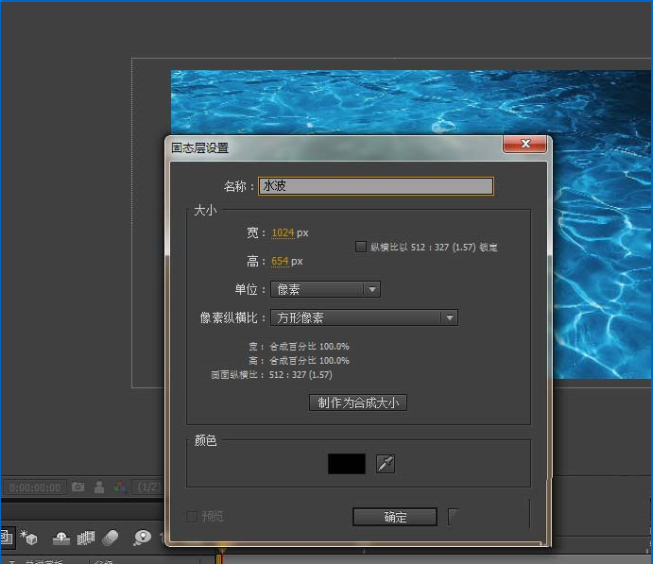Open the (1/2) resolution dropdown
Viewport: 654px width, 564px height.
(149, 487)
